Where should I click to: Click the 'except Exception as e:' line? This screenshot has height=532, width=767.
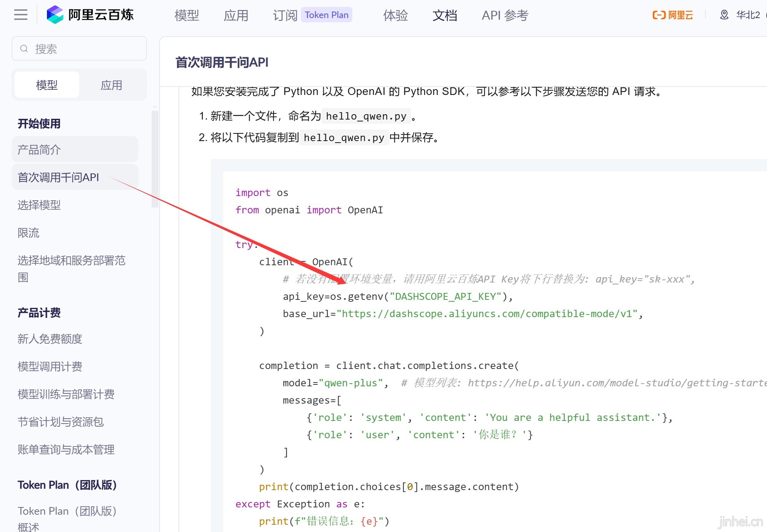point(300,504)
